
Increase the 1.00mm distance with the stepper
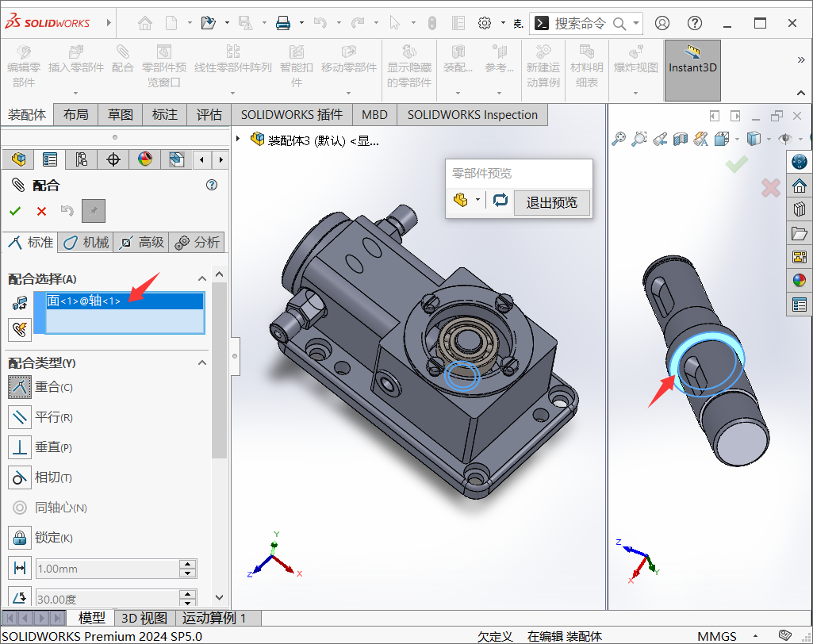pyautogui.click(x=187, y=564)
